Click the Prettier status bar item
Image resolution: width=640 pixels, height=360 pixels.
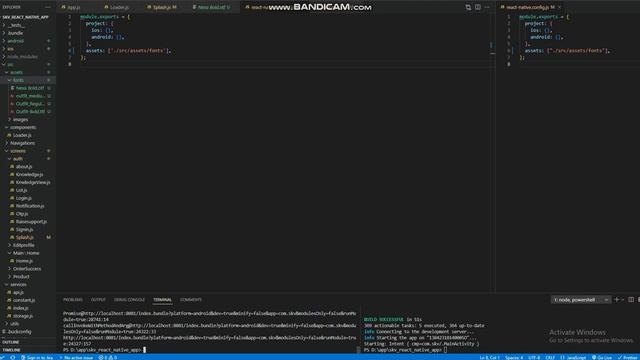click(628, 358)
